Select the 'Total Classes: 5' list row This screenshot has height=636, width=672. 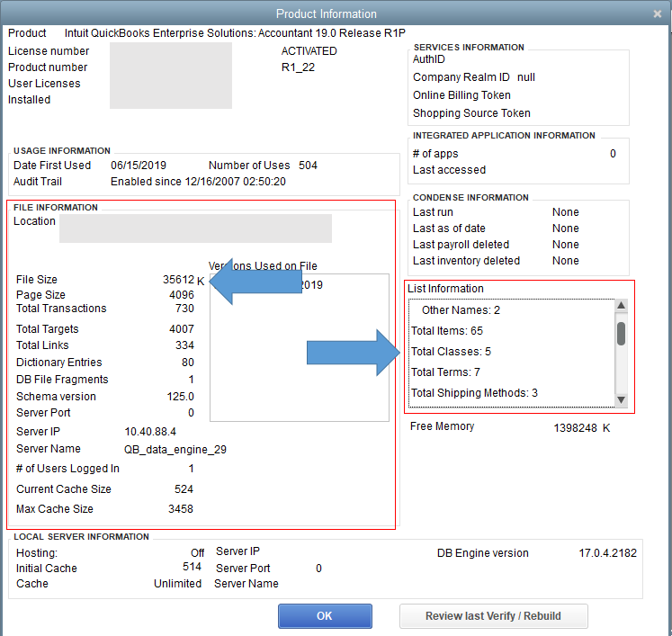click(x=452, y=352)
